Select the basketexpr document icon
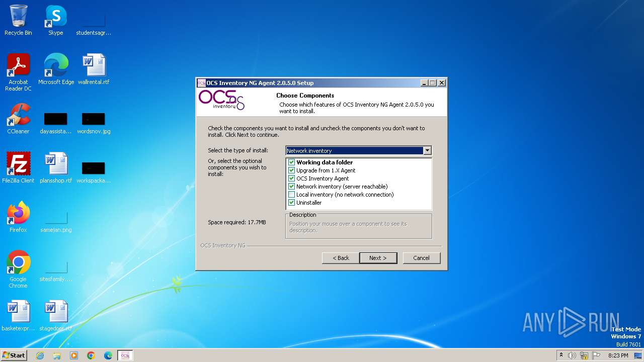The image size is (644, 362). click(18, 316)
